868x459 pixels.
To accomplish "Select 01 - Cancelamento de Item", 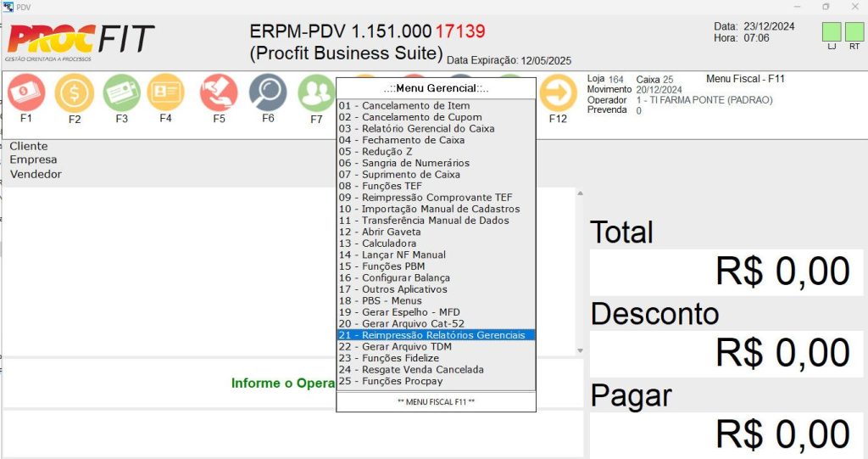I will 437,105.
